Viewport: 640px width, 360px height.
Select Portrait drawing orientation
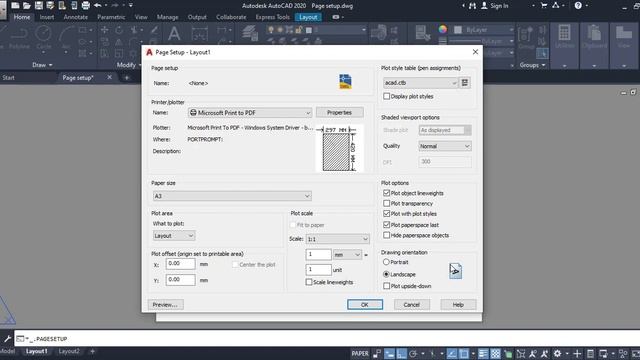pos(386,262)
